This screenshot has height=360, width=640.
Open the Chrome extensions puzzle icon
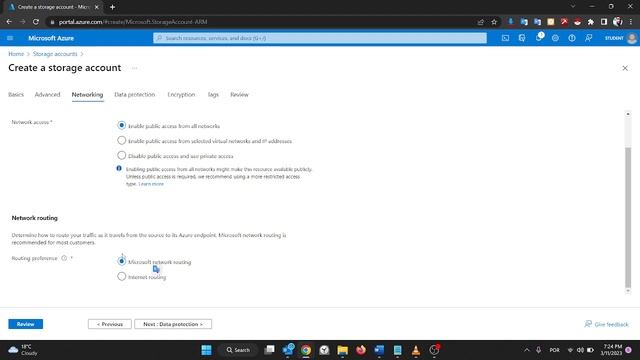tap(591, 22)
